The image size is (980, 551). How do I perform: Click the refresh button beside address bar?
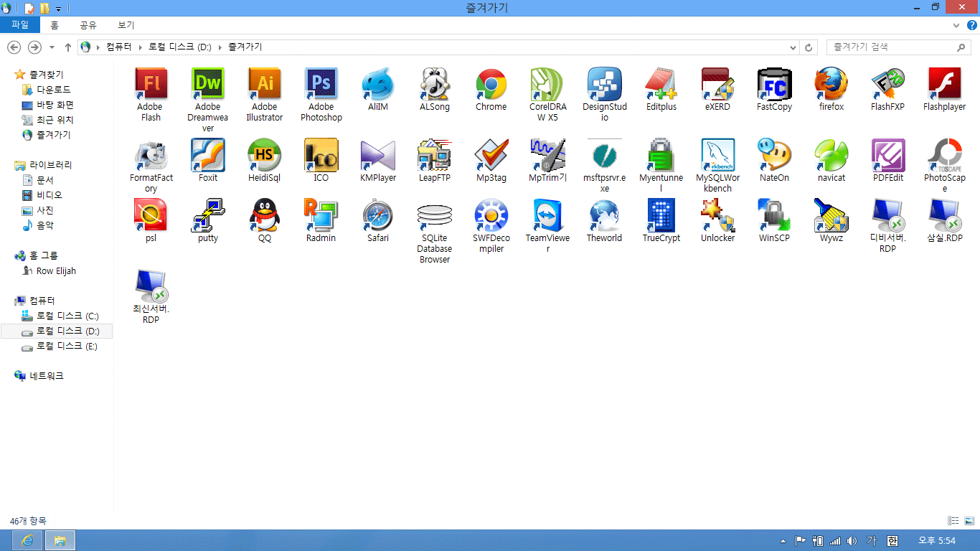(x=809, y=47)
